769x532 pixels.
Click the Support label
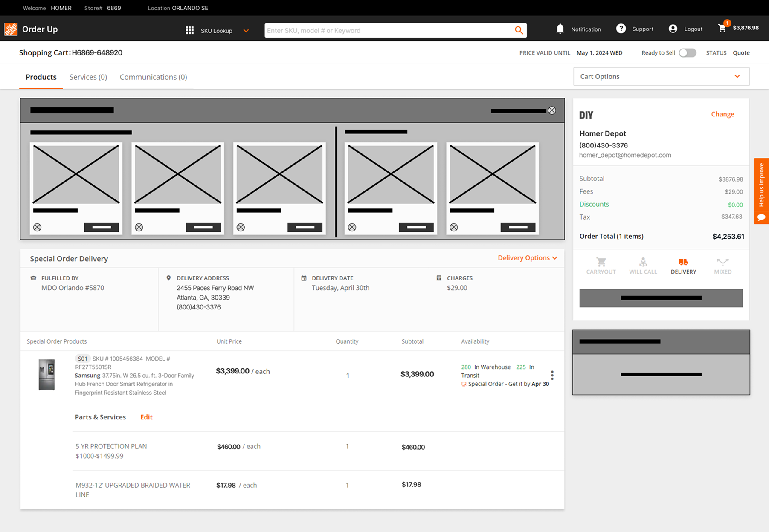(643, 29)
